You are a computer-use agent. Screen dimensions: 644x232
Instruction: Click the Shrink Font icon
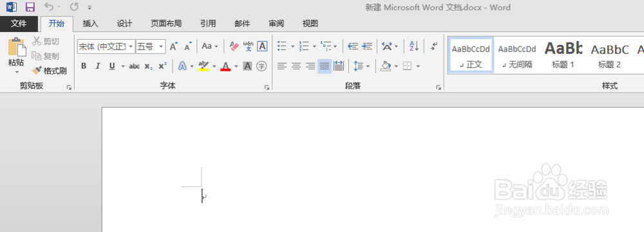(188, 46)
